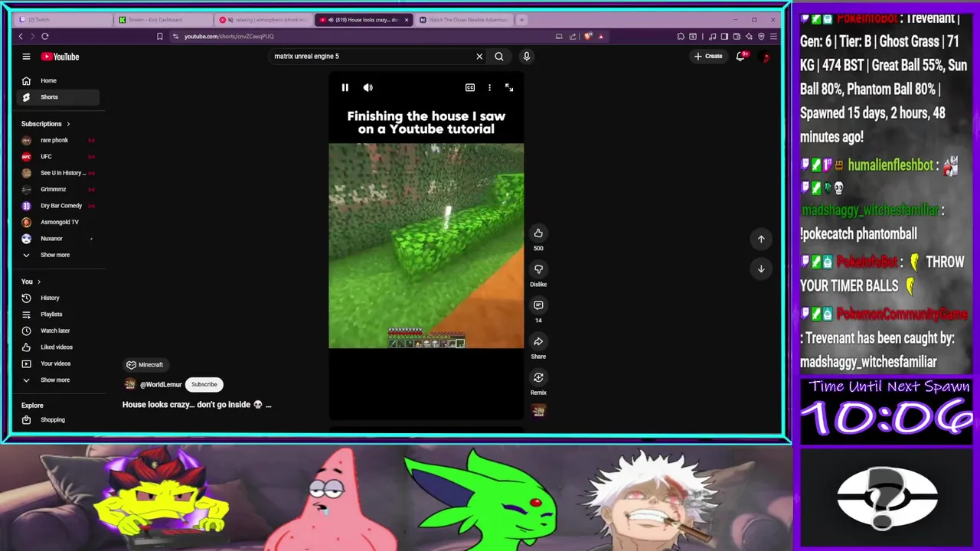Screen dimensions: 980x551
Task: Open the notifications bell
Action: coord(740,56)
